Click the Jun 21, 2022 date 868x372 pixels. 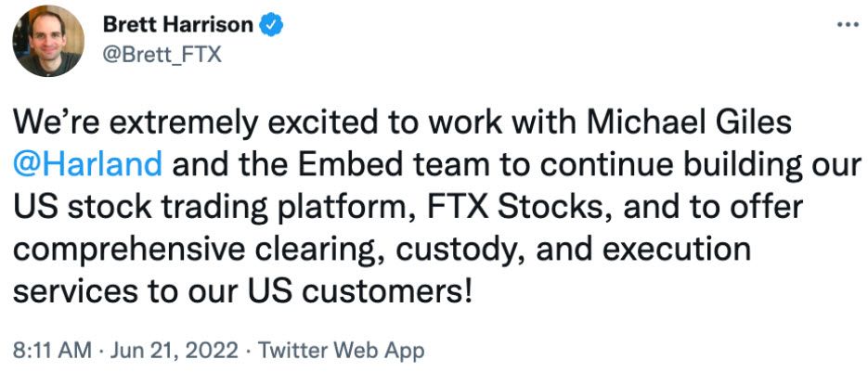(x=174, y=351)
